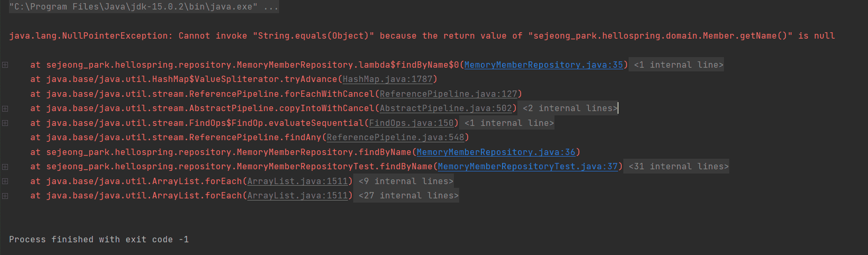Expand "<1 internal line>" after FindOps.java:150
The width and height of the screenshot is (868, 255).
pyautogui.click(x=509, y=123)
